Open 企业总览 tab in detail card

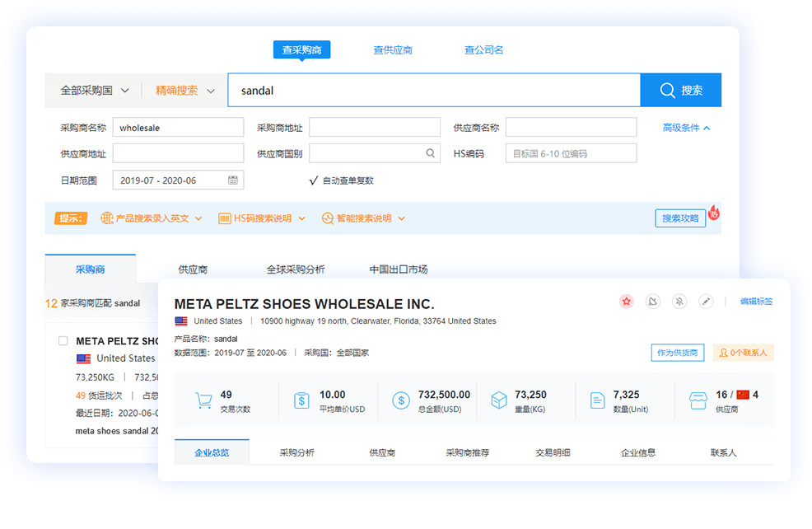tap(212, 452)
